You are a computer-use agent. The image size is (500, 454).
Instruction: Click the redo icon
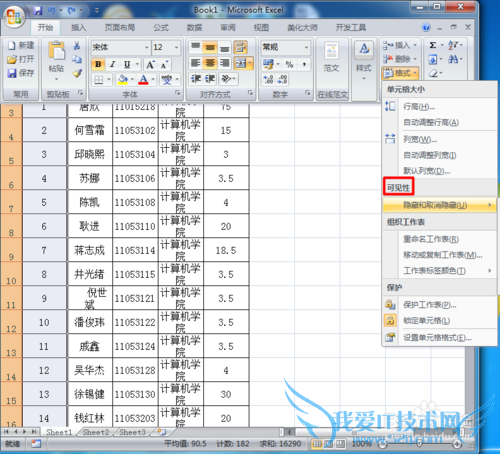tap(71, 11)
